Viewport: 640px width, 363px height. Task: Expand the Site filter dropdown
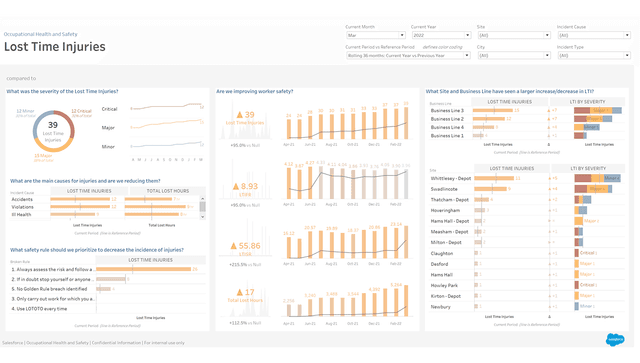(514, 35)
